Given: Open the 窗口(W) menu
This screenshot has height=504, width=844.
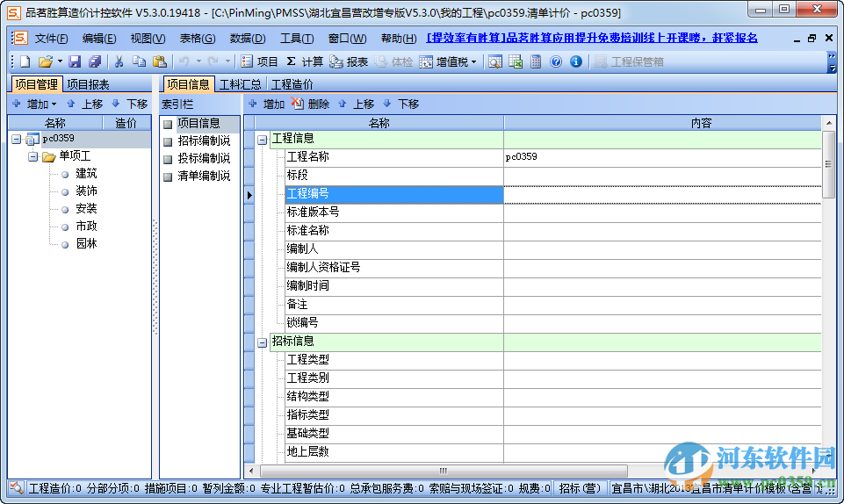Looking at the screenshot, I should point(347,38).
